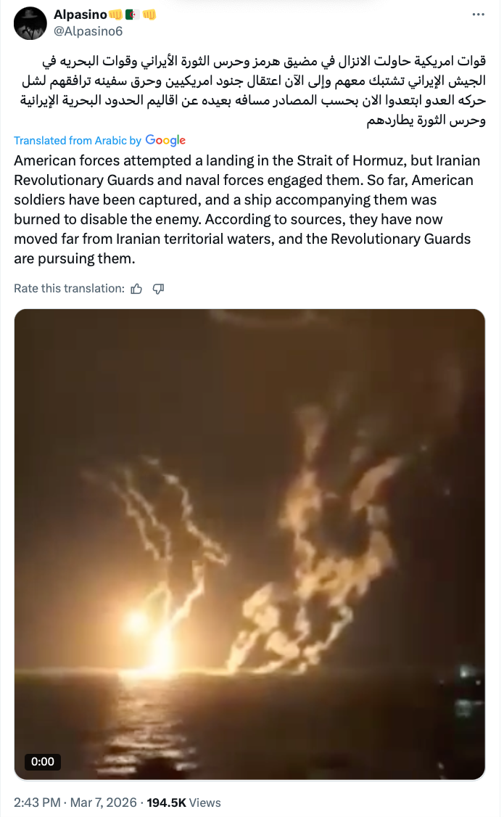This screenshot has height=817, width=504.
Task: Click the bright fireball in the video
Action: [139, 620]
